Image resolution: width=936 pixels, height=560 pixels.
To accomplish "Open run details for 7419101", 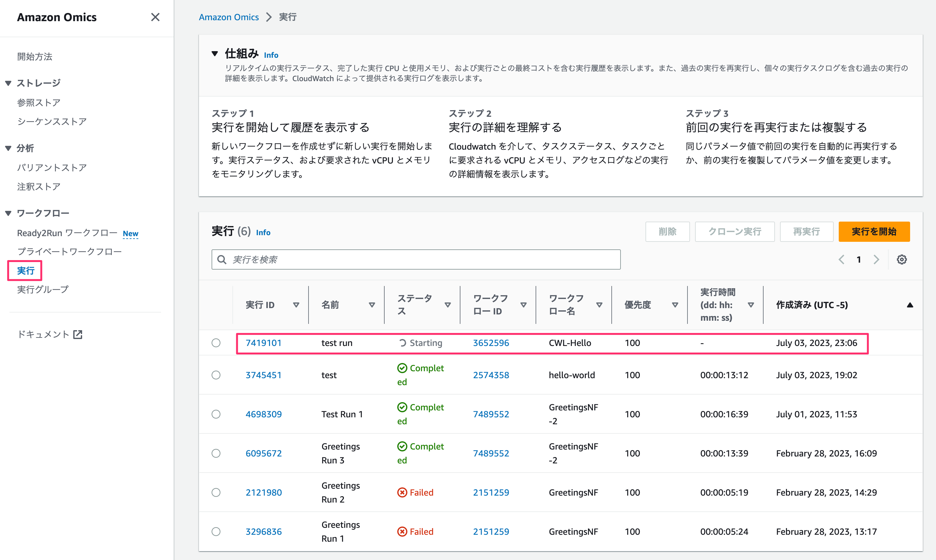I will click(263, 343).
